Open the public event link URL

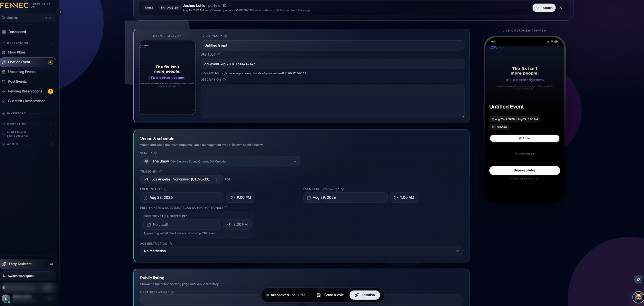[260, 73]
